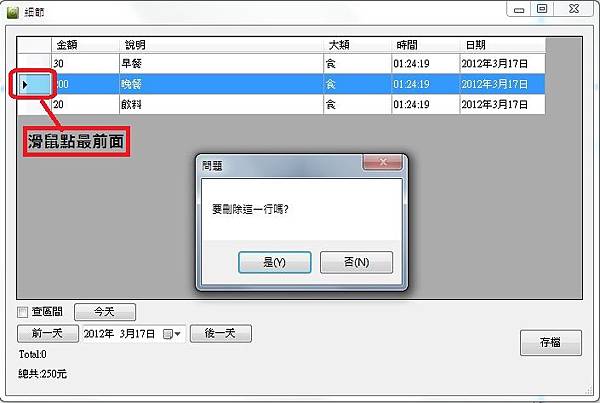Click the app icon in the title bar
This screenshot has height=403, width=600.
[13, 12]
